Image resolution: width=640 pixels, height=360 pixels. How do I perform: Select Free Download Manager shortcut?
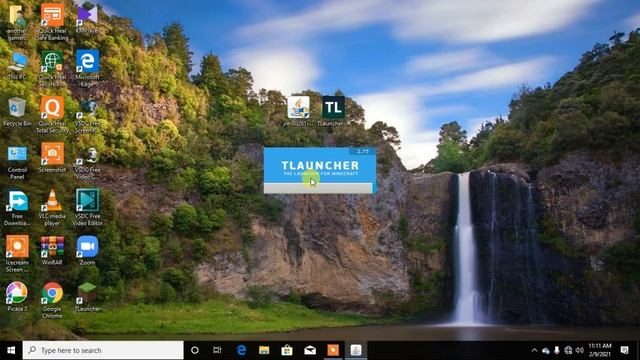pyautogui.click(x=17, y=208)
